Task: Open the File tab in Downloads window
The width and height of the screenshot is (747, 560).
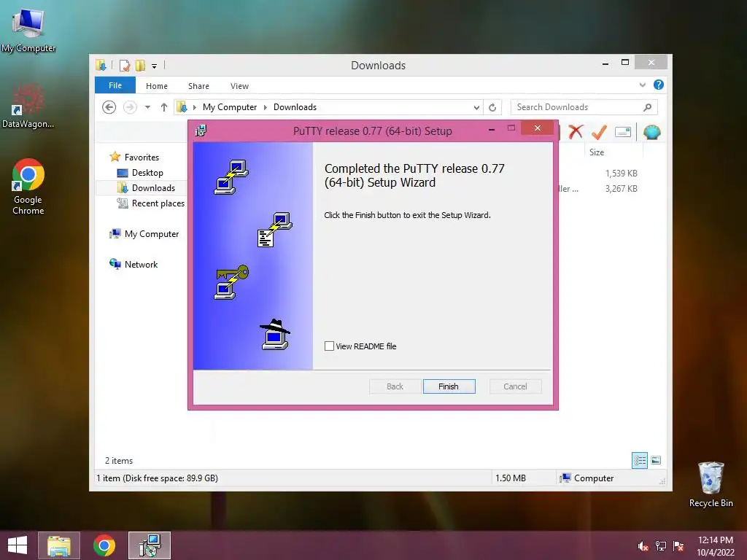Action: click(115, 85)
